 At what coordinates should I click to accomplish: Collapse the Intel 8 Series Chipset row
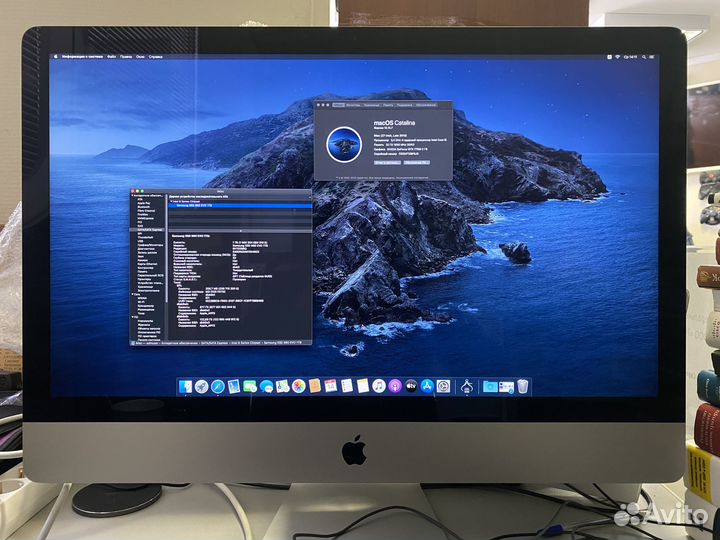[171, 202]
